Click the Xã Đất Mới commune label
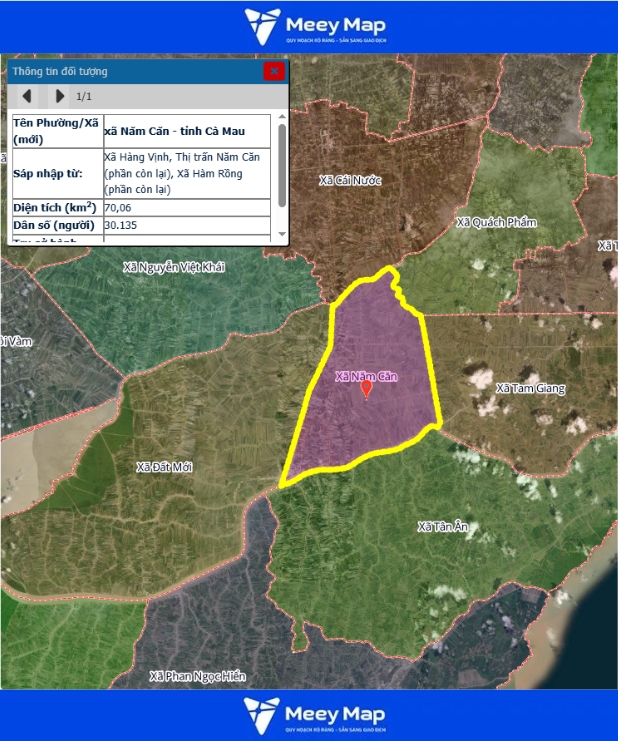 164,467
